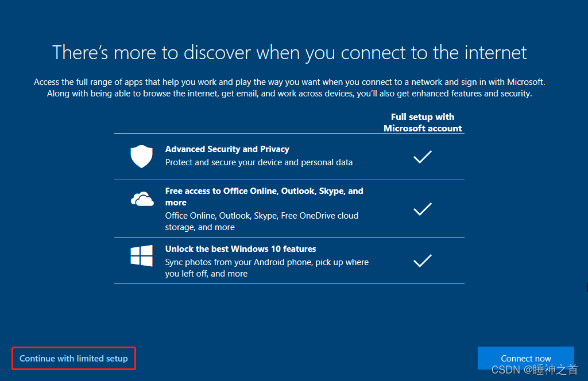Screen dimensions: 588x381
Task: Click the page title about connecting to internet
Action: coord(289,52)
